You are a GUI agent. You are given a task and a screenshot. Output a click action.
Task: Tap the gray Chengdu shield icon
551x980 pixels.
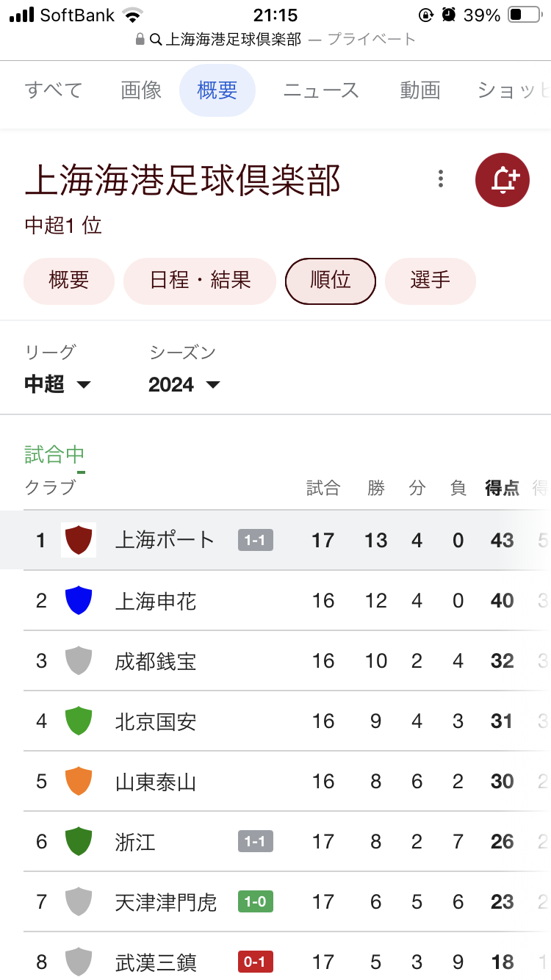(x=79, y=661)
